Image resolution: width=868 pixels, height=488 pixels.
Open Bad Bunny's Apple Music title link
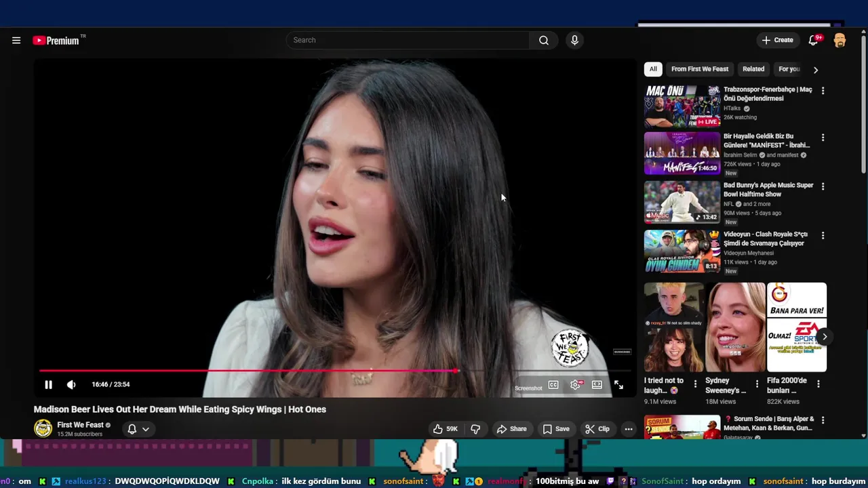(768, 189)
